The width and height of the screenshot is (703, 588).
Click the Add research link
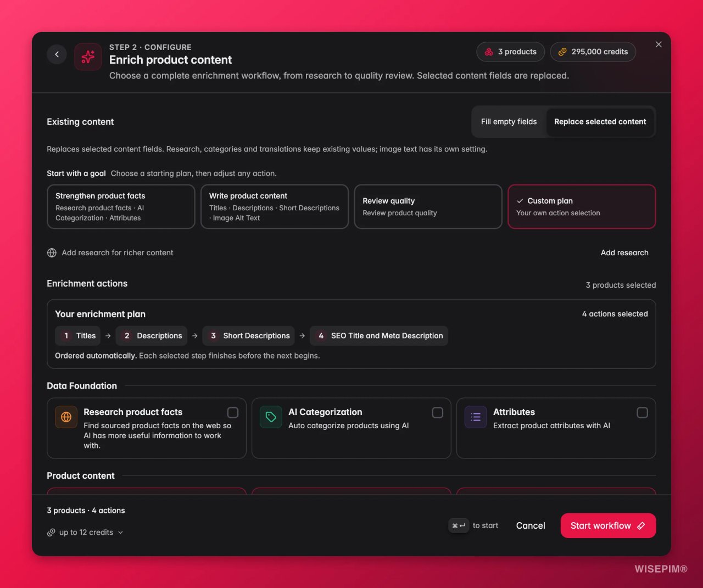[624, 253]
